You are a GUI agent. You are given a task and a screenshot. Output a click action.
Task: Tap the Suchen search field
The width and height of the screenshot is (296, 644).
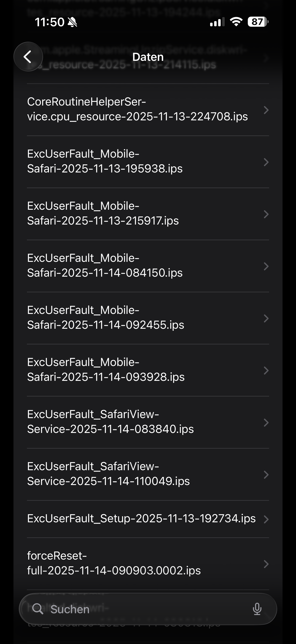click(145, 609)
